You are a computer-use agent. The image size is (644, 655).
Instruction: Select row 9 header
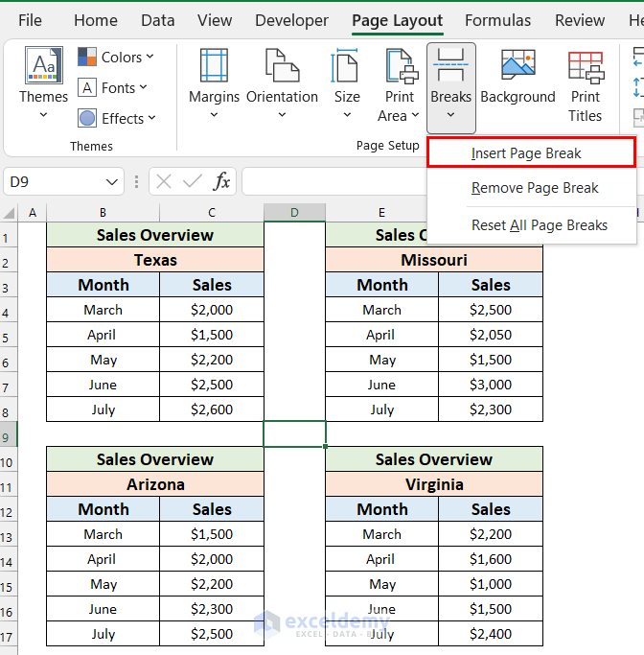coord(9,434)
